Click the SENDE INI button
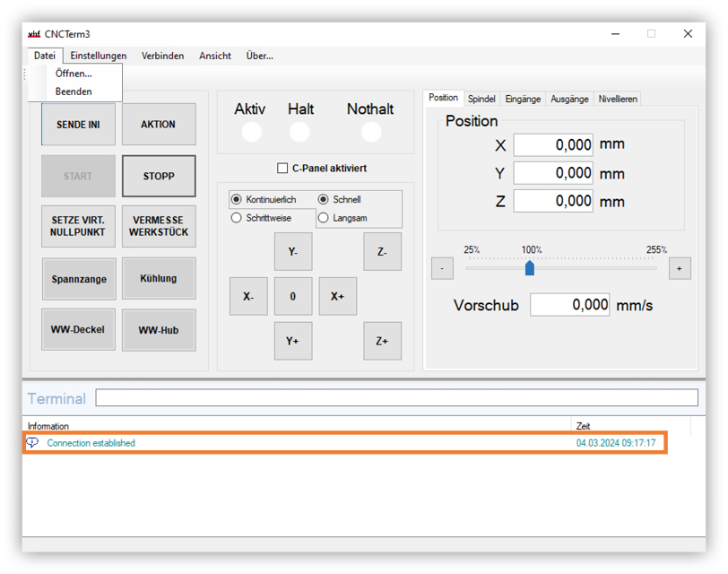Viewport: 728px width, 574px height. tap(79, 125)
